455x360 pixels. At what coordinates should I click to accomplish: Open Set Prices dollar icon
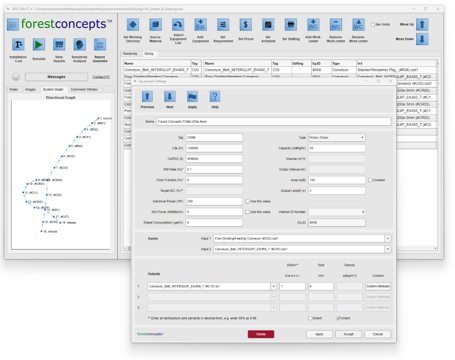point(246,25)
